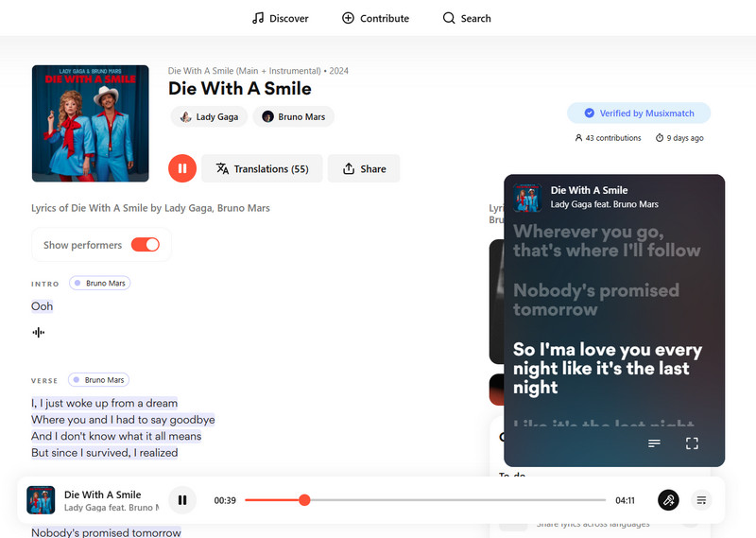The width and height of the screenshot is (756, 538).
Task: Open the queue list icon in player bar
Action: pyautogui.click(x=701, y=500)
